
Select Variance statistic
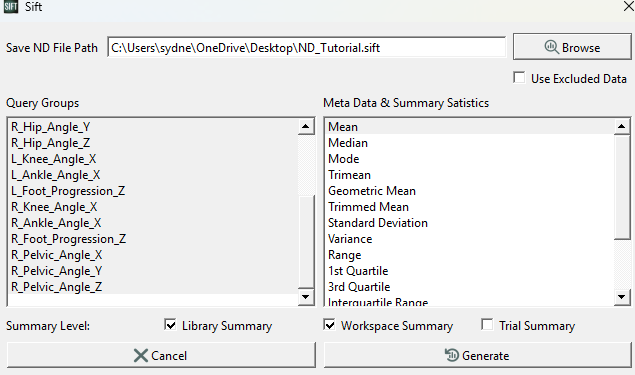[470, 239]
